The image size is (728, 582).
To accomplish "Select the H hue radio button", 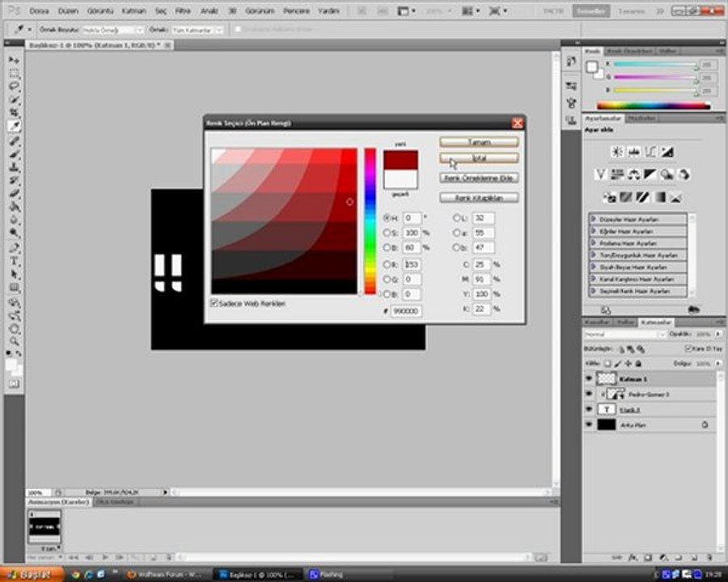I will click(x=387, y=217).
